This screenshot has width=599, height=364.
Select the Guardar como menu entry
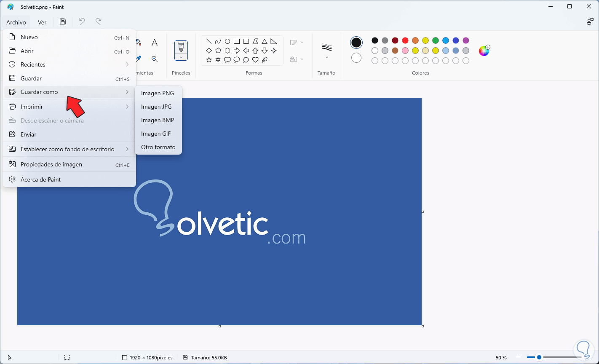point(69,92)
